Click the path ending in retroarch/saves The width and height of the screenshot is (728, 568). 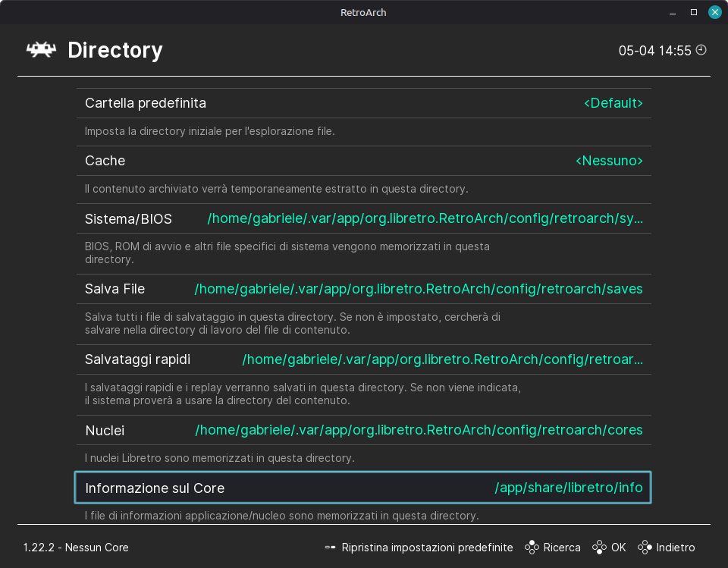419,289
